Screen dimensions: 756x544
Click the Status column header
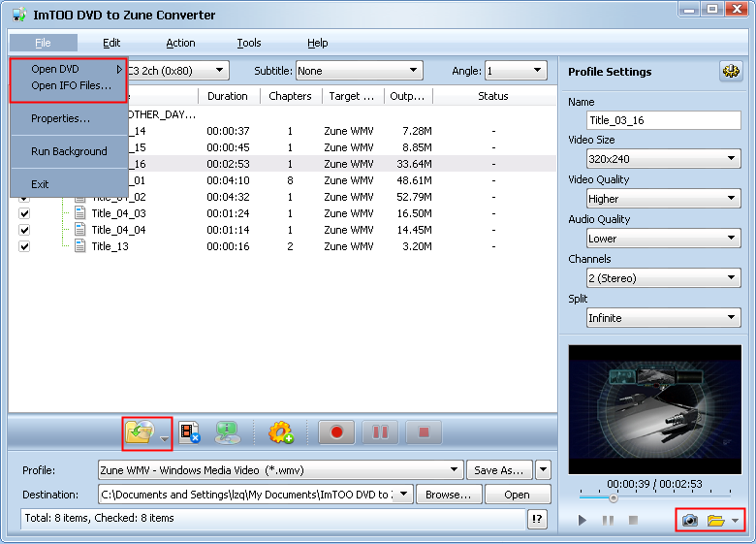point(494,96)
